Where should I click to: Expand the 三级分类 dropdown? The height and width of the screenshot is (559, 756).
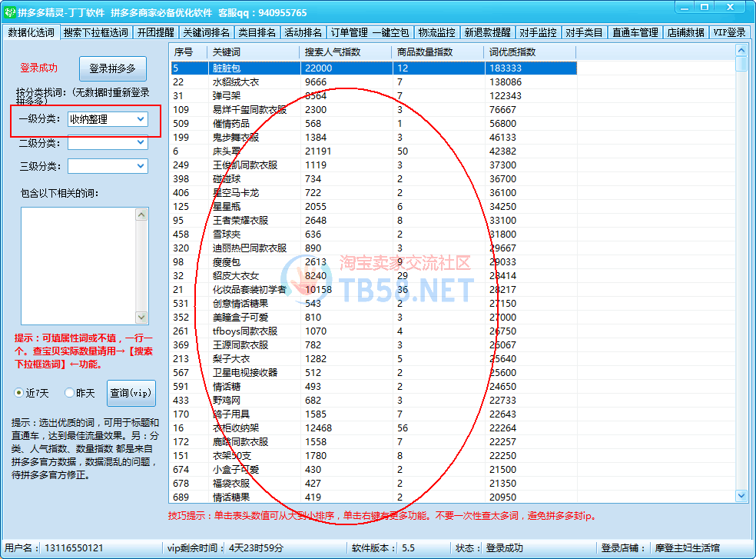tap(108, 166)
